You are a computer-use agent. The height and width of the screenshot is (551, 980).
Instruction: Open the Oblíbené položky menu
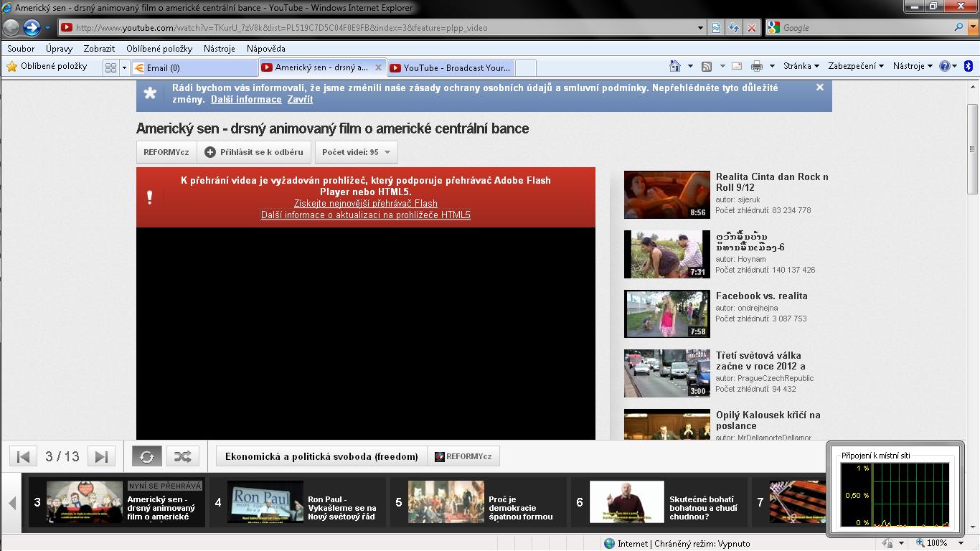click(159, 49)
